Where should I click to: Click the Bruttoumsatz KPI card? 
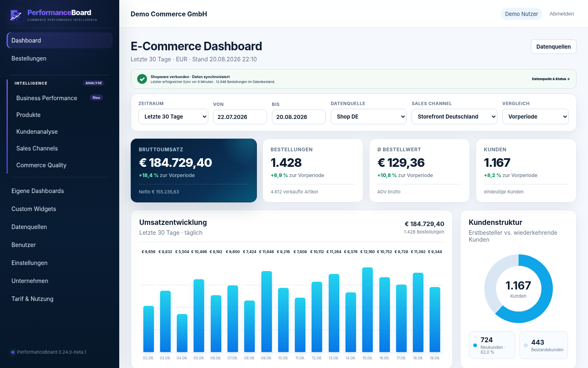coord(194,171)
